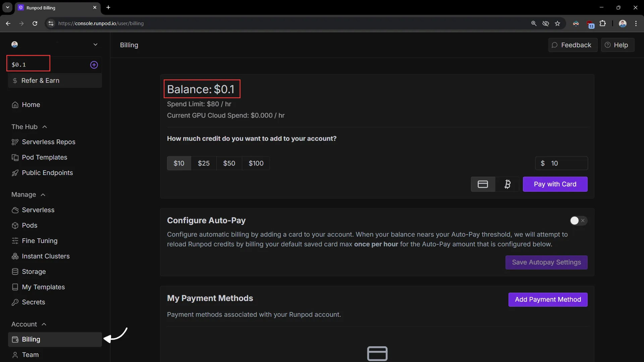Open the browser profile avatar
The height and width of the screenshot is (362, 644).
pyautogui.click(x=623, y=23)
